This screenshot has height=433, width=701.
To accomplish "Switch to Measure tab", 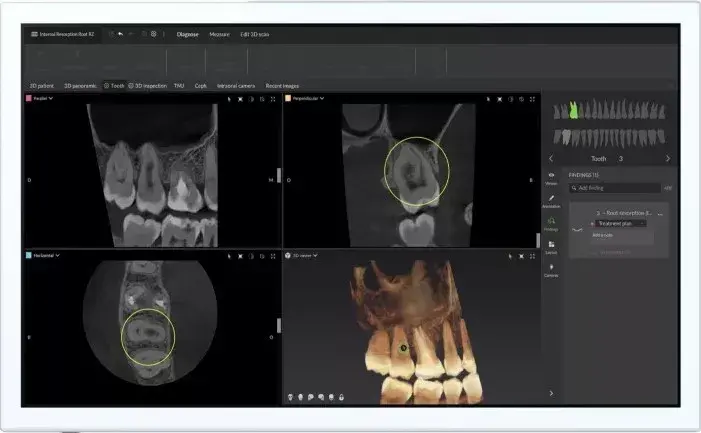I will click(x=219, y=34).
